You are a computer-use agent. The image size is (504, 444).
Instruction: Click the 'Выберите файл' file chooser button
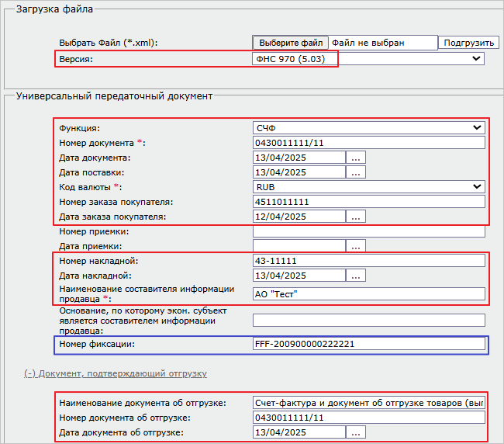click(x=291, y=43)
